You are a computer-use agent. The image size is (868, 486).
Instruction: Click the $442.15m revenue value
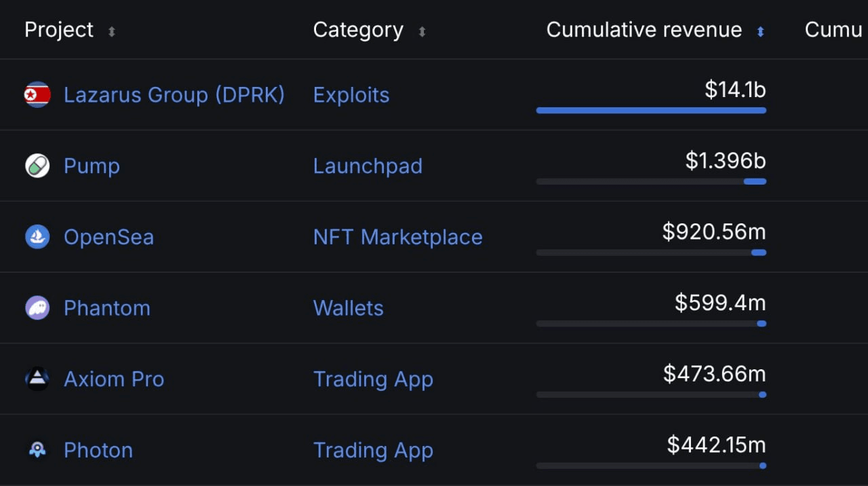point(717,445)
